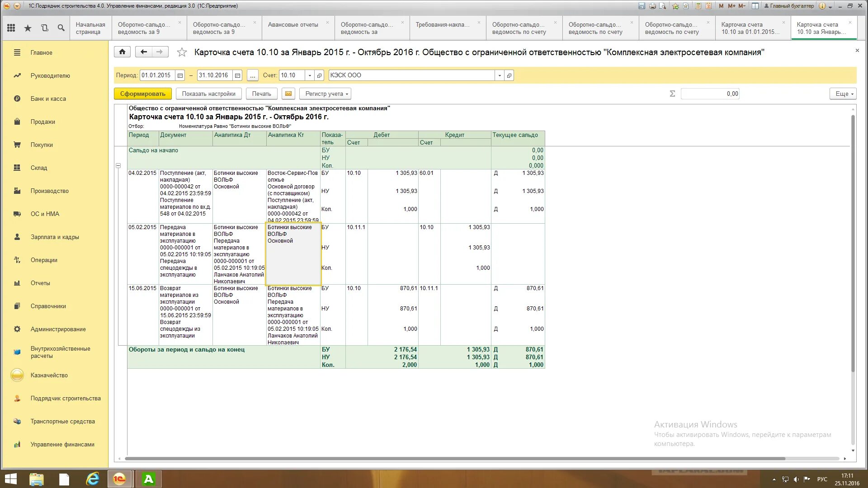The height and width of the screenshot is (488, 868).
Task: Click the vertical scrollbar of report
Action: 853,244
